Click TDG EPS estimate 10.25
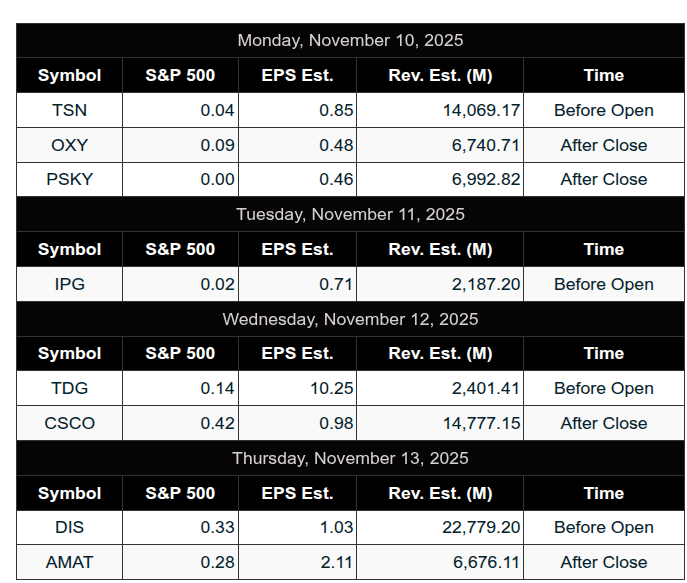This screenshot has width=687, height=583. (331, 388)
